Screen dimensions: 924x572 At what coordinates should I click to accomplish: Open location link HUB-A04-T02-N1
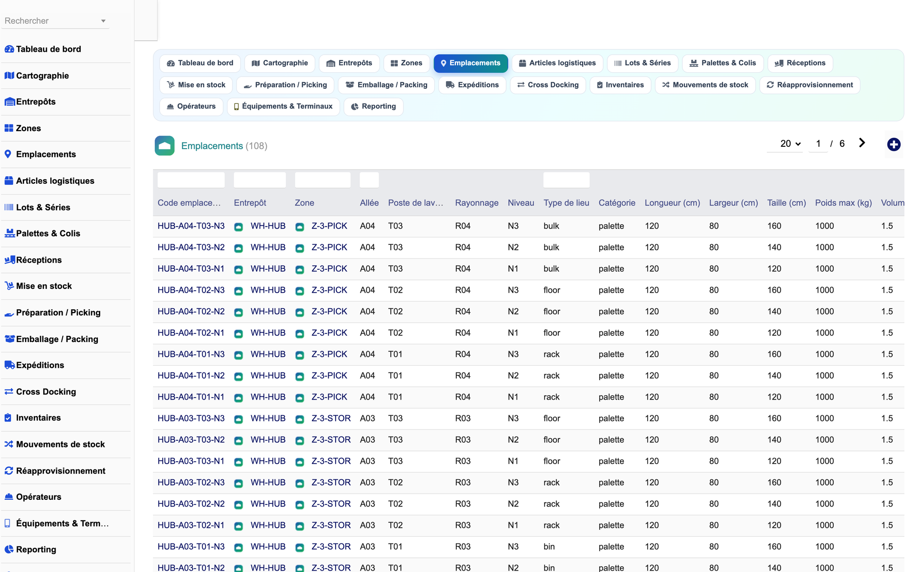pyautogui.click(x=191, y=333)
